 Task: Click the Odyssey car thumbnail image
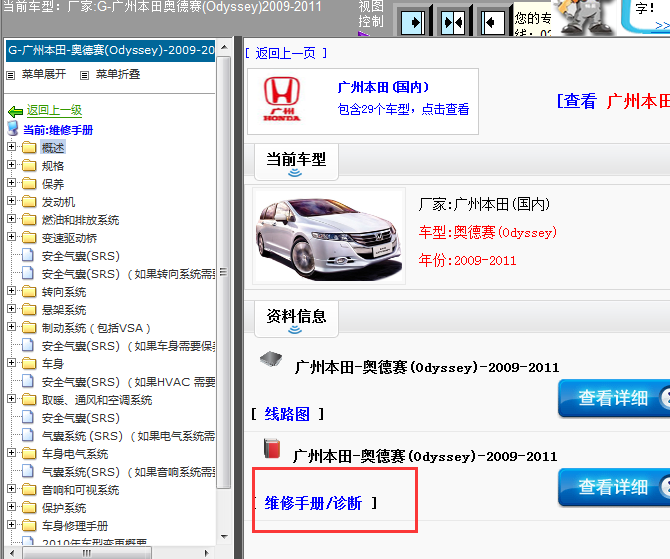pyautogui.click(x=329, y=236)
